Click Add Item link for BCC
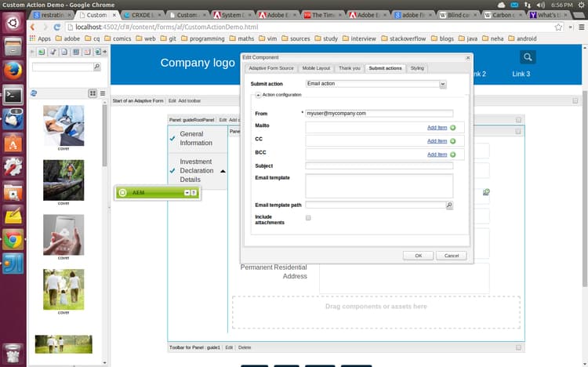Viewport: 588px width, 367px height. pyautogui.click(x=437, y=154)
